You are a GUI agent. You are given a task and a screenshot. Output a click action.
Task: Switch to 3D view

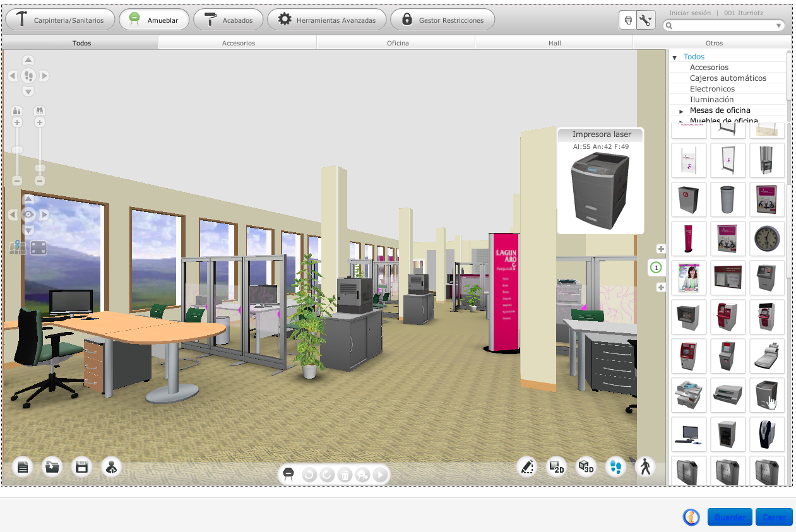click(586, 467)
